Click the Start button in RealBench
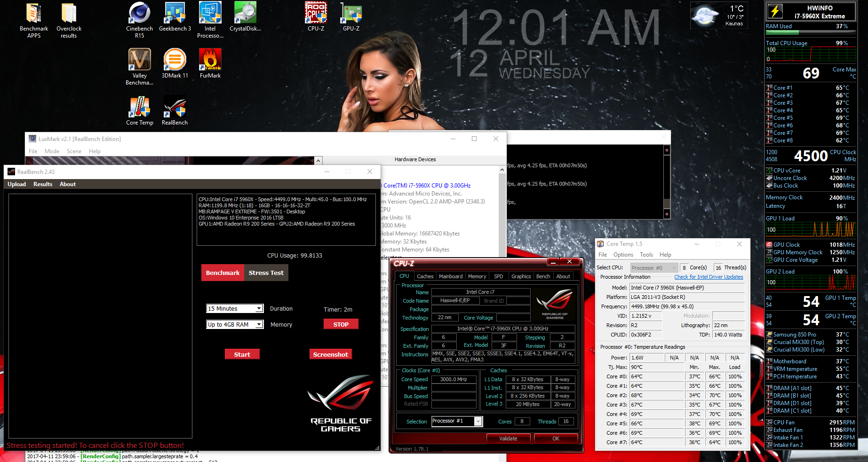 pyautogui.click(x=242, y=354)
